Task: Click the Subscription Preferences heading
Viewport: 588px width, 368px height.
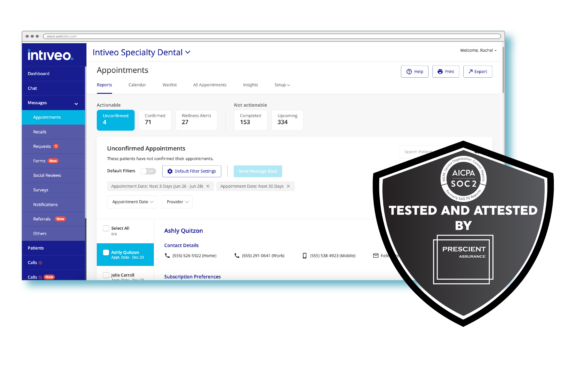Action: tap(192, 277)
